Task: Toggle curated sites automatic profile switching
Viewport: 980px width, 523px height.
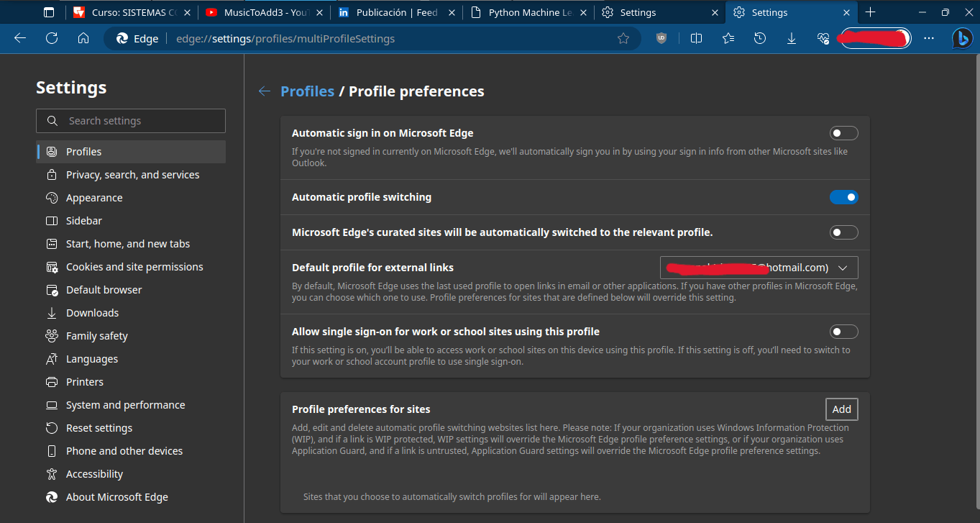Action: pos(843,232)
